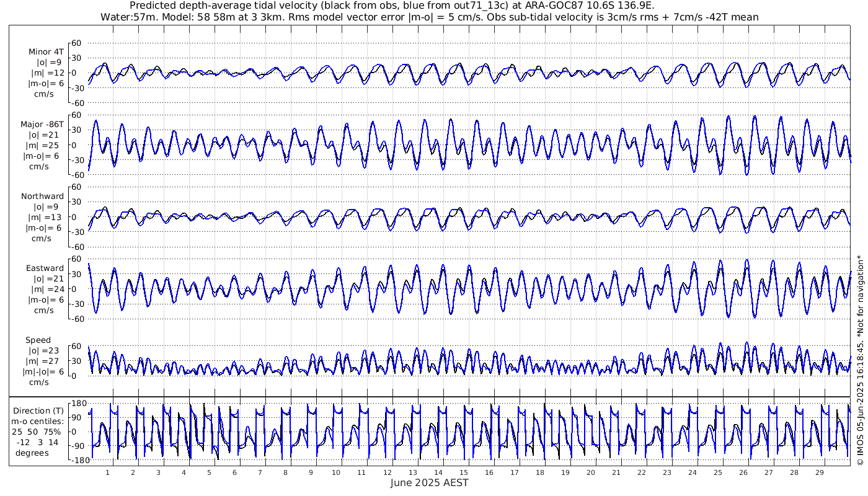This screenshot has width=868, height=496.
Task: Click x-axis day label '20'
Action: pyautogui.click(x=590, y=472)
